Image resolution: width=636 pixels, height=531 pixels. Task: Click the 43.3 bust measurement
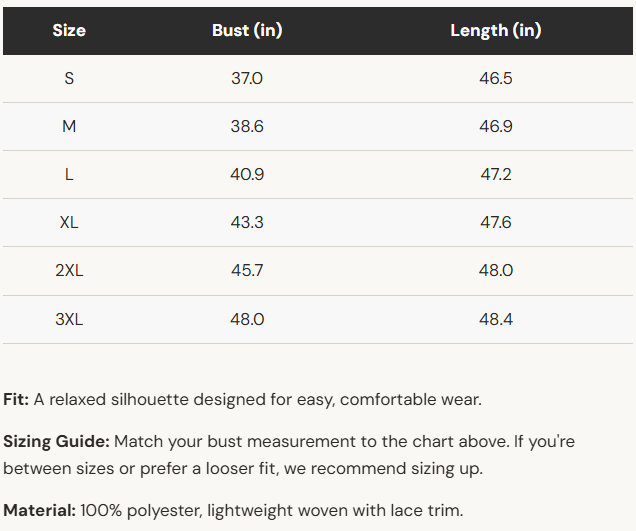pos(247,222)
